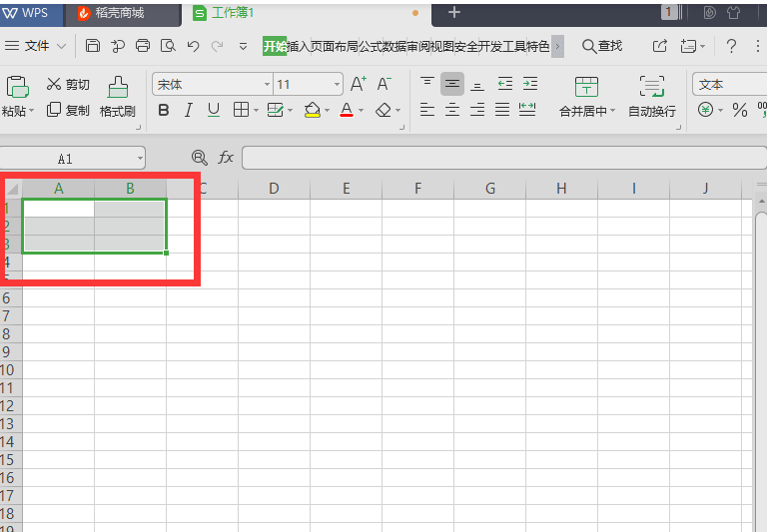Image resolution: width=767 pixels, height=532 pixels.
Task: Click the Wrap Text (自动换行) icon
Action: point(651,87)
